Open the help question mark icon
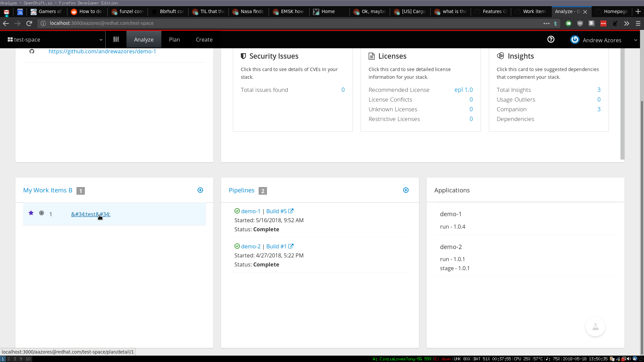644x362 pixels. 550,39
